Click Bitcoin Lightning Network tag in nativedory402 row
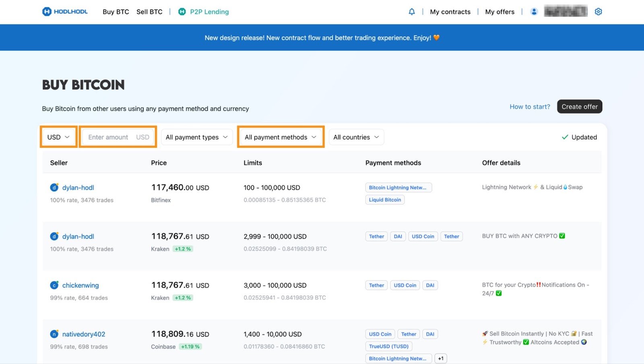 point(398,358)
